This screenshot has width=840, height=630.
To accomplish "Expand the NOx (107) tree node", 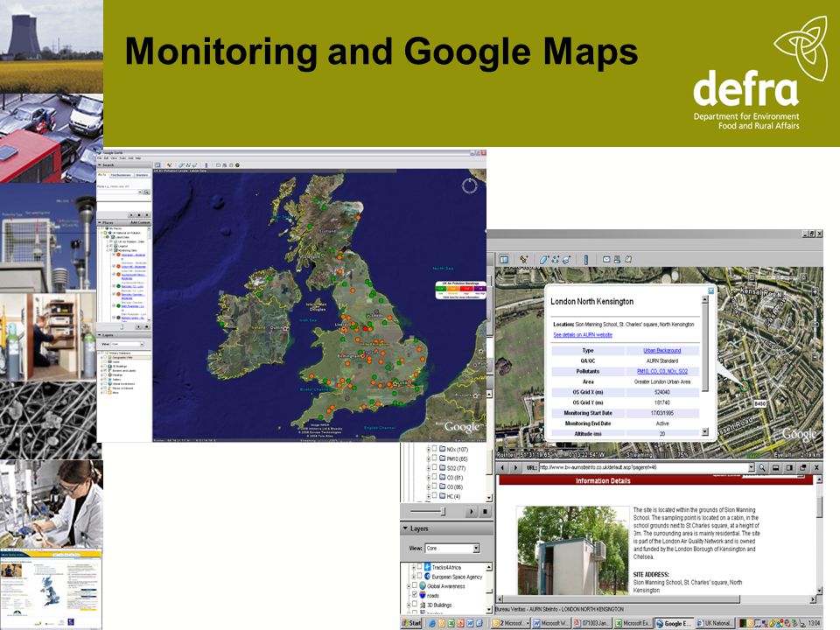I will tap(428, 450).
